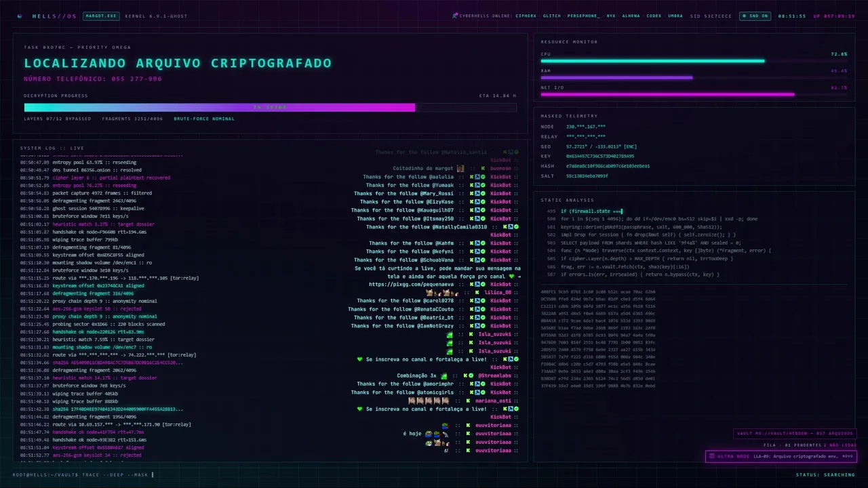Select UMBRA in the online members list
The image size is (868, 488).
click(x=675, y=16)
